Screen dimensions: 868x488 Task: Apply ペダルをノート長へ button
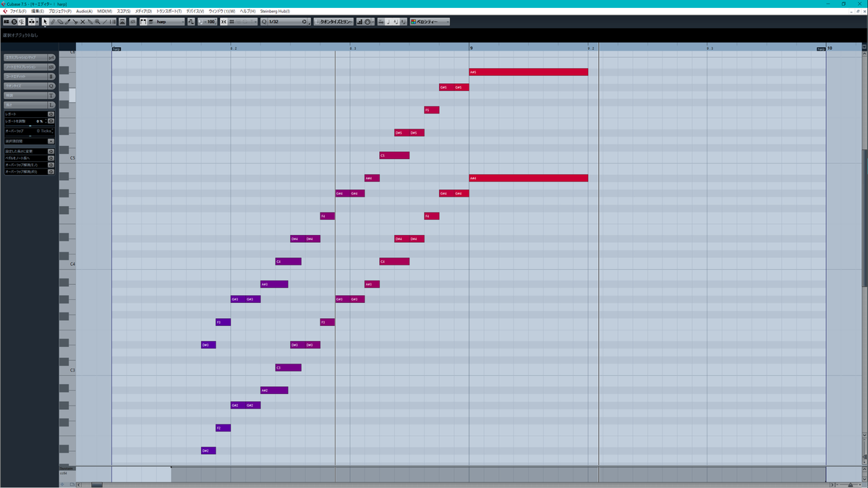pyautogui.click(x=51, y=158)
